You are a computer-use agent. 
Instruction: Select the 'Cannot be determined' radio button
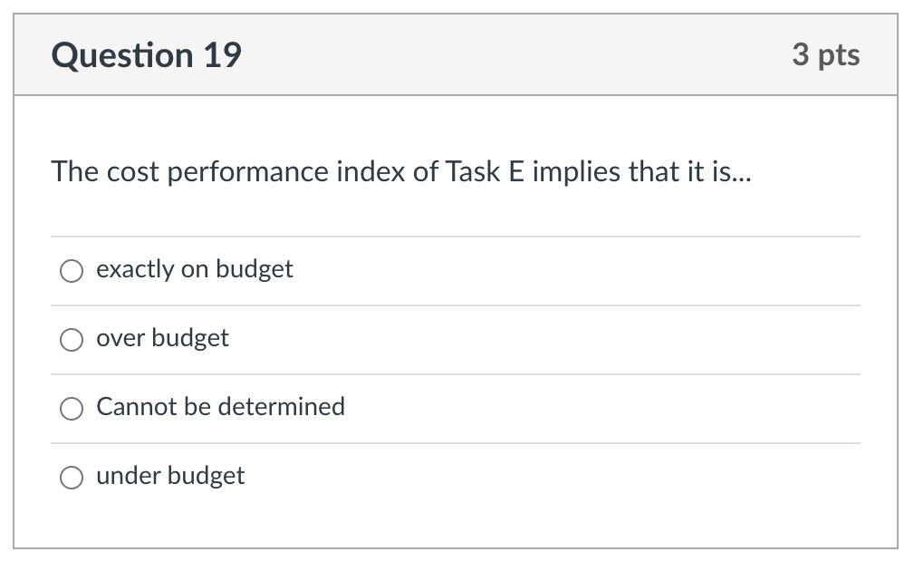click(x=72, y=408)
